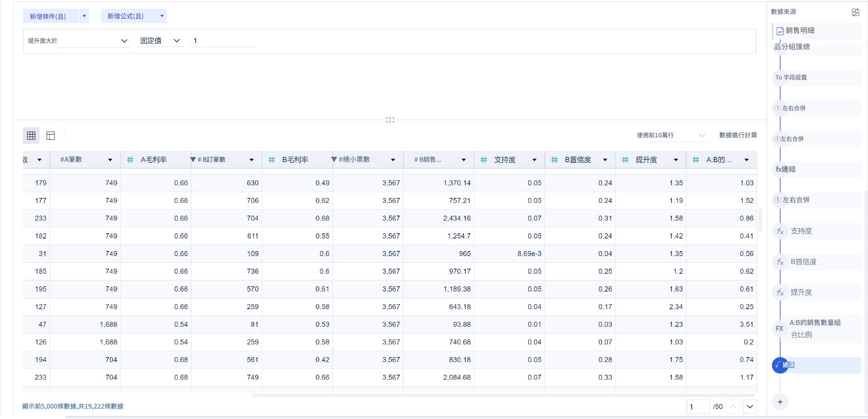This screenshot has height=419, width=868.
Task: Click the 支持度 cell showing 8.69e-3
Action: point(509,254)
